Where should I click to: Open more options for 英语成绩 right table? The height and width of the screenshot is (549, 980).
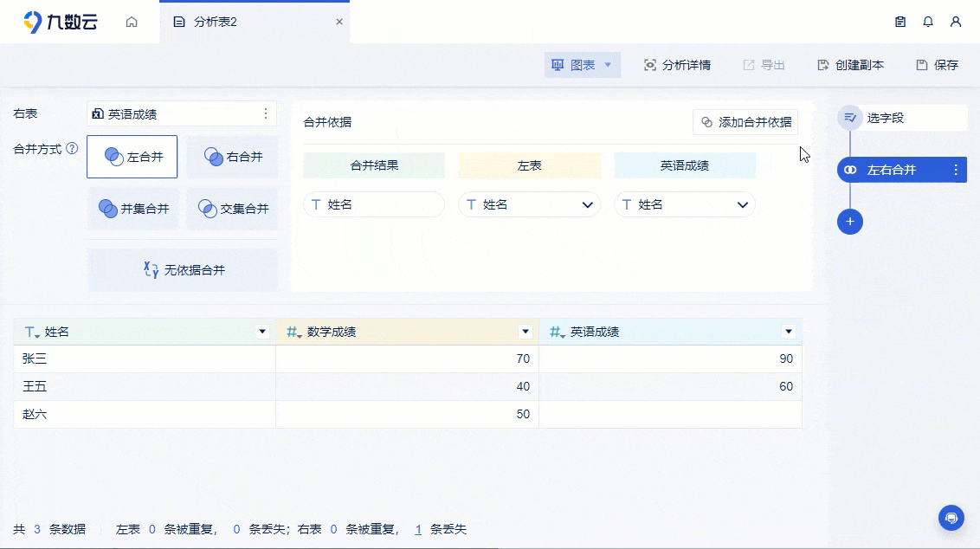(266, 113)
